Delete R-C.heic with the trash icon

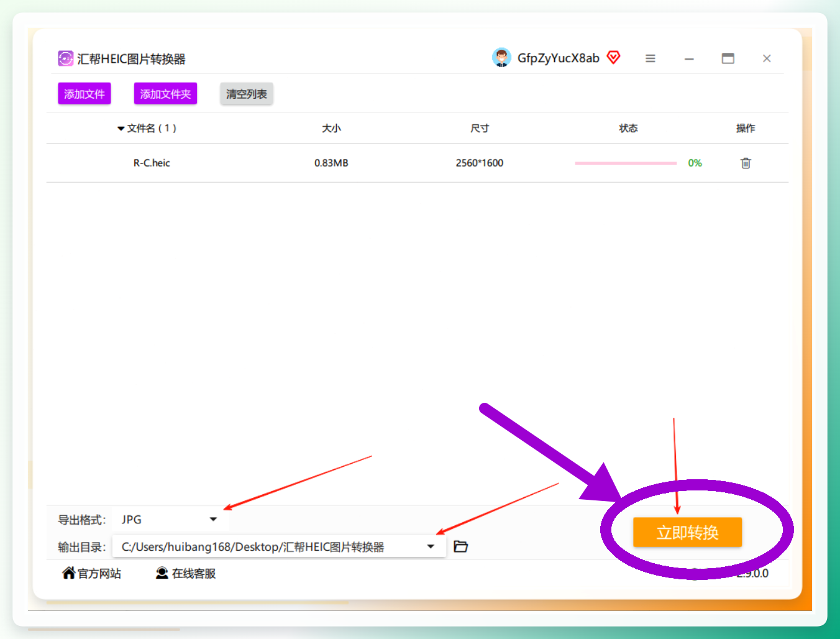pyautogui.click(x=746, y=163)
